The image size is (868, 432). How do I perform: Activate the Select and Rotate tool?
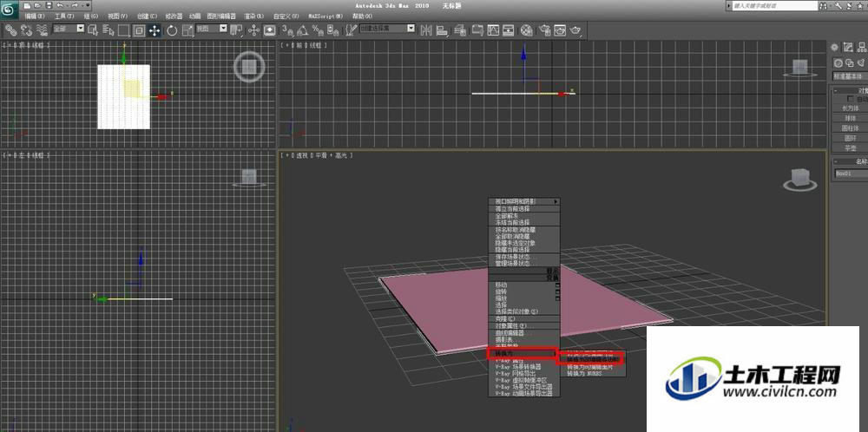pos(172,29)
